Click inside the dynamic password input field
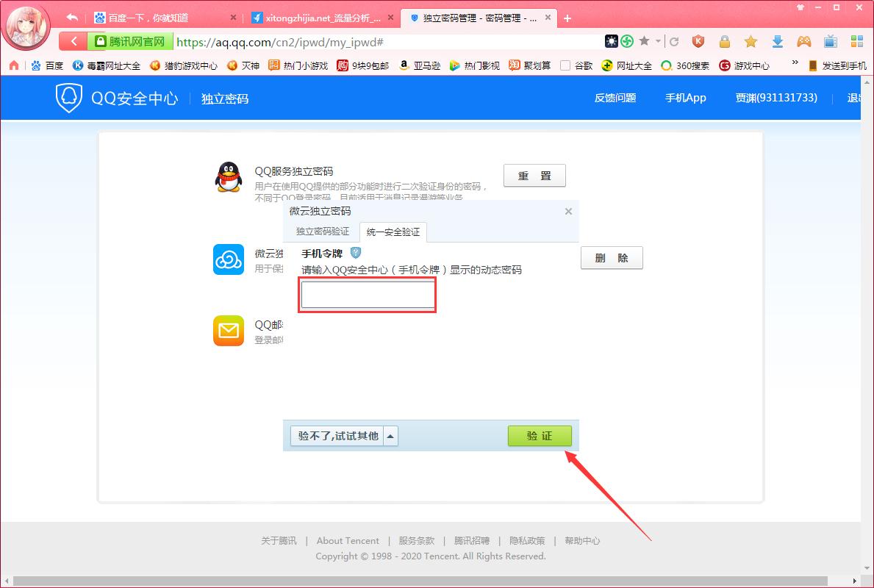874x588 pixels. tap(367, 294)
